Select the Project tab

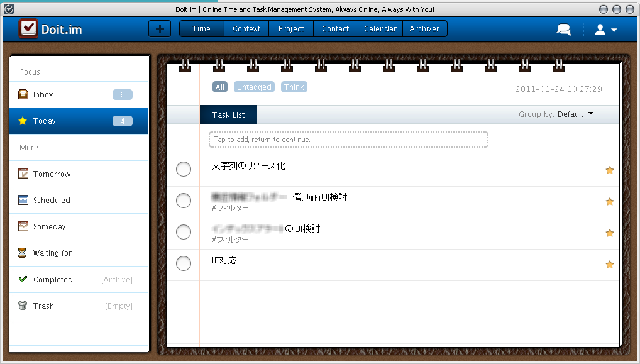coord(290,28)
